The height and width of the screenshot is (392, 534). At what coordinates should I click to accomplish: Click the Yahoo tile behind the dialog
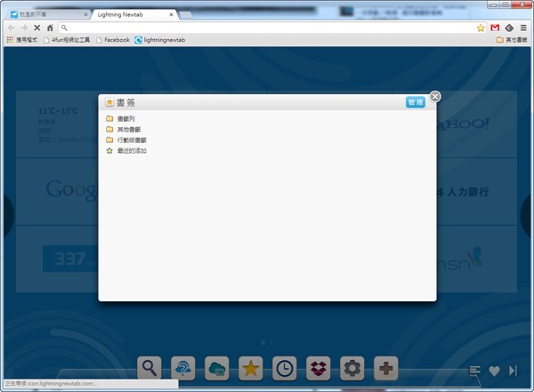(477, 124)
